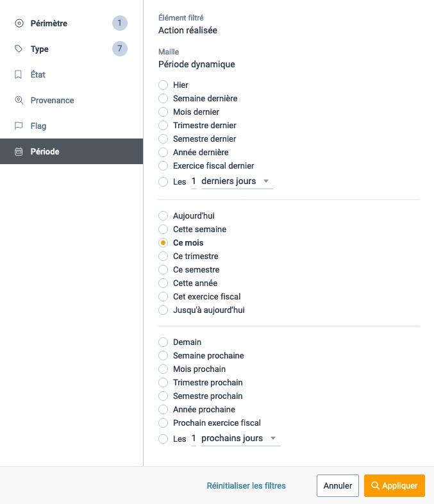Screen dimensions: 434x504
Task: Select Les derniers jours radio button
Action: pyautogui.click(x=163, y=181)
